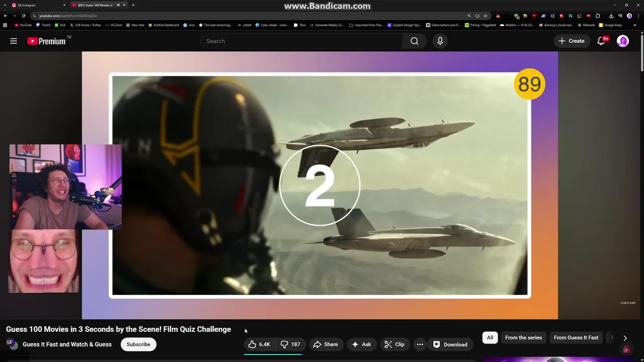Image resolution: width=644 pixels, height=362 pixels.
Task: Select the From Guess It Fast chip
Action: [576, 338]
